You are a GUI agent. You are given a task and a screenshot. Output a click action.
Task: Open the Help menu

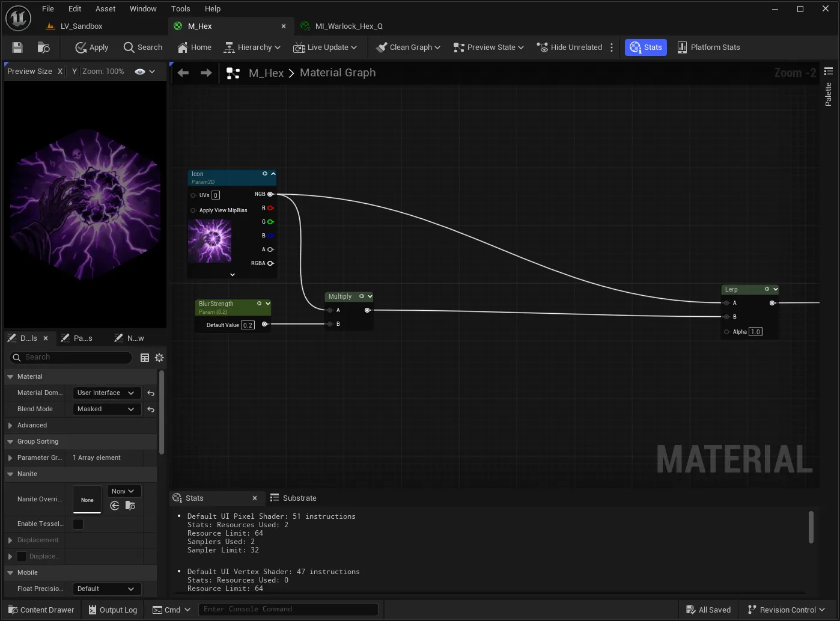213,8
